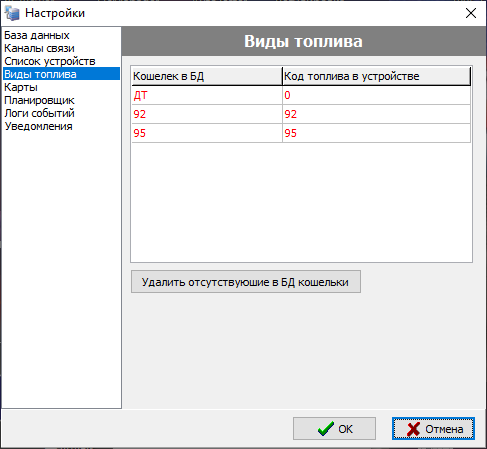Select the Виды топлива sidebar item
The image size is (487, 449).
coord(61,74)
